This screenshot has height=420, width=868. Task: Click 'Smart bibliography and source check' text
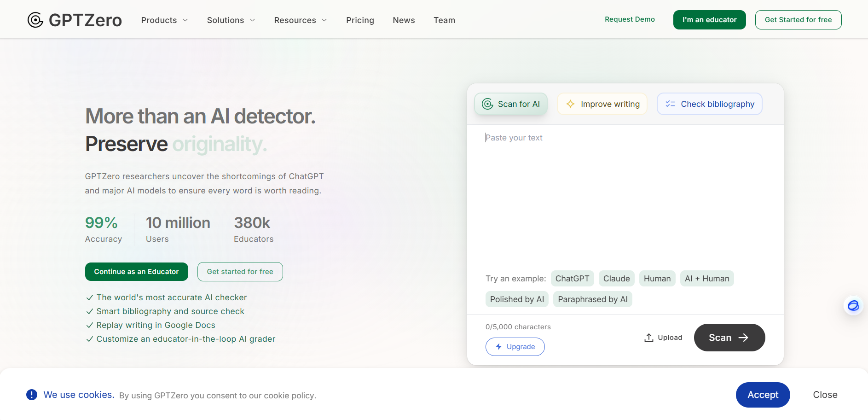click(170, 311)
